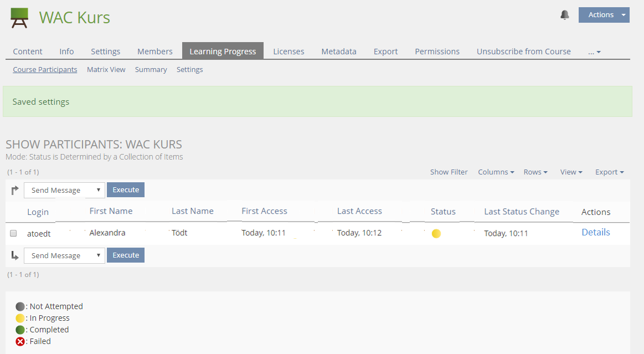This screenshot has height=354, width=644.
Task: Tick the checkbox for user atoedt
Action: tap(14, 234)
